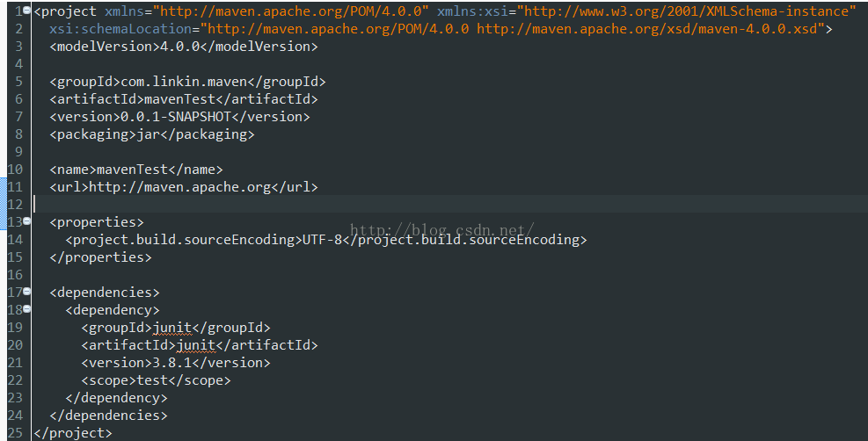Screen dimensions: 868x441
Task: Collapse the project element fold marker
Action: (26, 10)
